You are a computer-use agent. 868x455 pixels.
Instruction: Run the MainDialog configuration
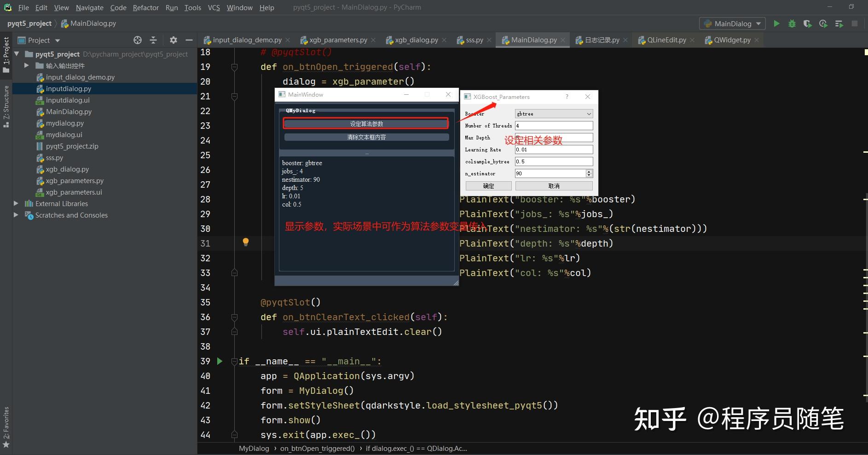776,23
